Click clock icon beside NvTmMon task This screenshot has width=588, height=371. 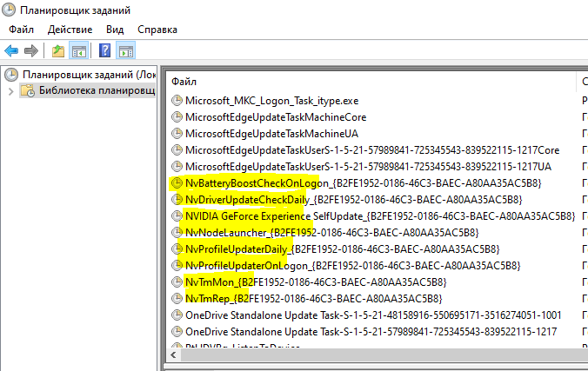[x=177, y=282]
